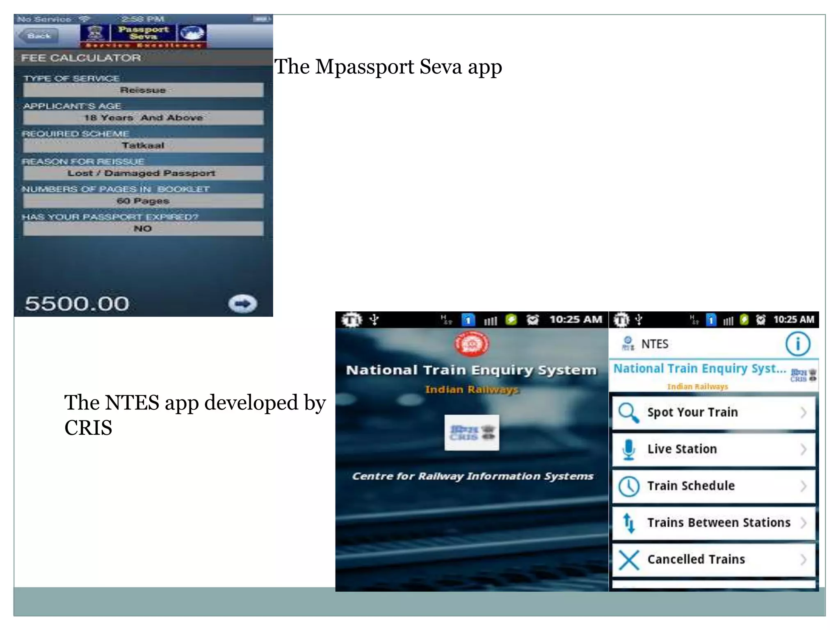
Task: Tap the National Train Enquiry Syst... blue header text
Action: 699,368
